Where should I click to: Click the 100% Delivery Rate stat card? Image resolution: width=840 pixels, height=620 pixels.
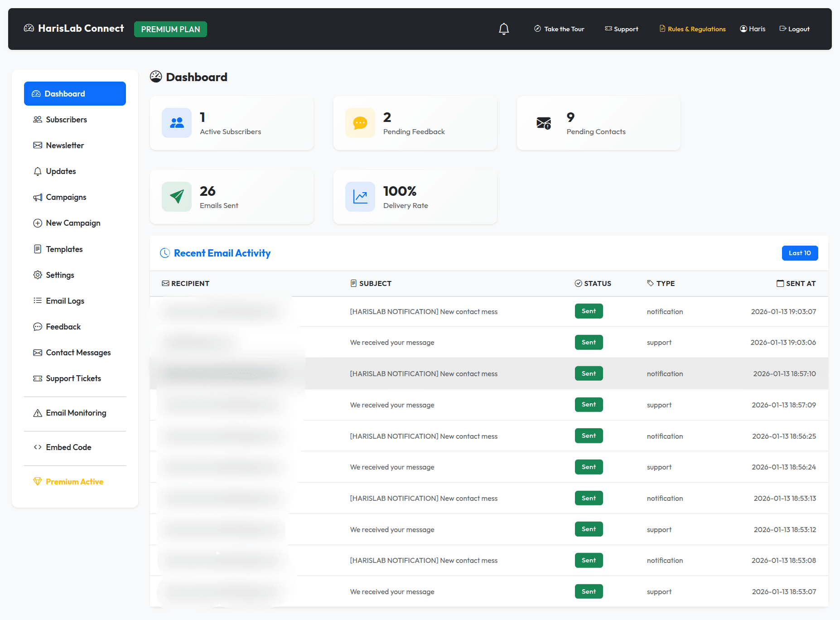(415, 197)
